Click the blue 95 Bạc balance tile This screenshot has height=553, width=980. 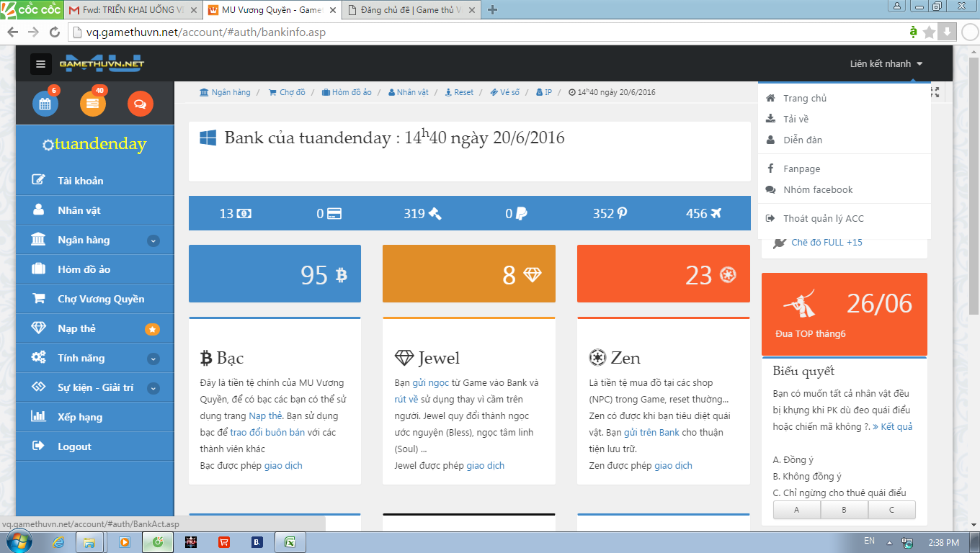275,274
